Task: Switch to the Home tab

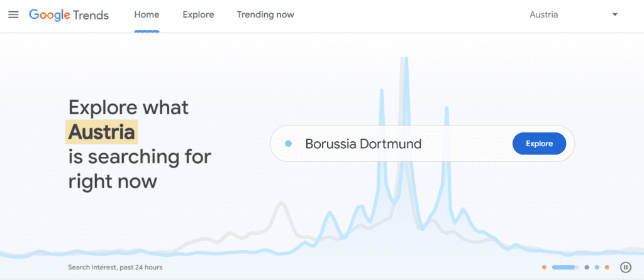Action: (147, 14)
